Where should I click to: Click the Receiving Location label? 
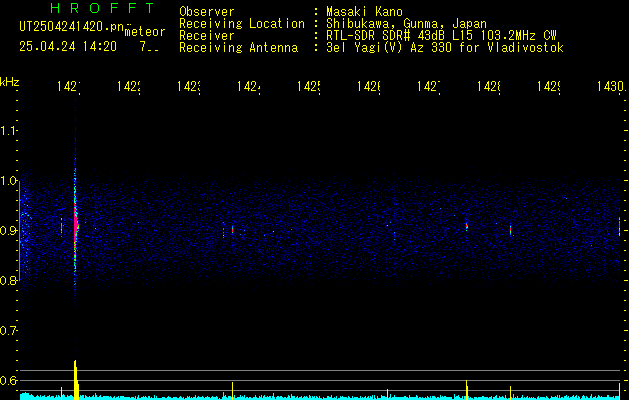[x=242, y=24]
